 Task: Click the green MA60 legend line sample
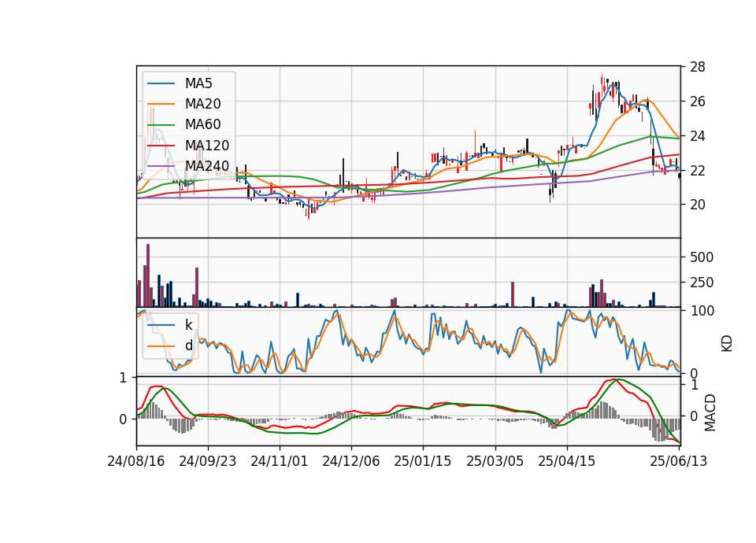161,125
